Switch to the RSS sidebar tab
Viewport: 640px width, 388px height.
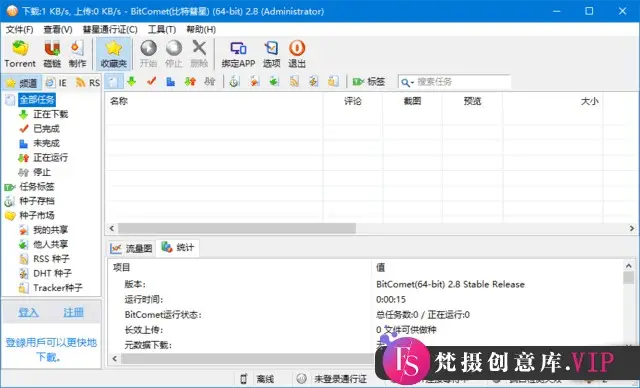click(88, 83)
